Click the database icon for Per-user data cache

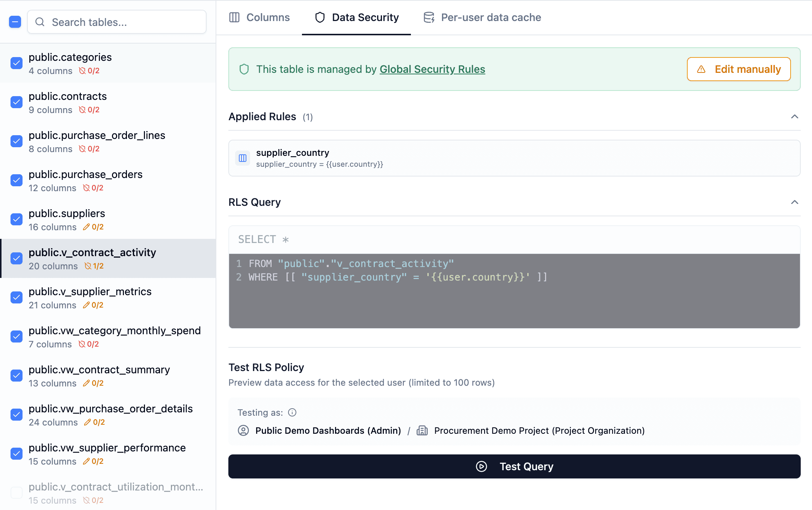click(429, 17)
